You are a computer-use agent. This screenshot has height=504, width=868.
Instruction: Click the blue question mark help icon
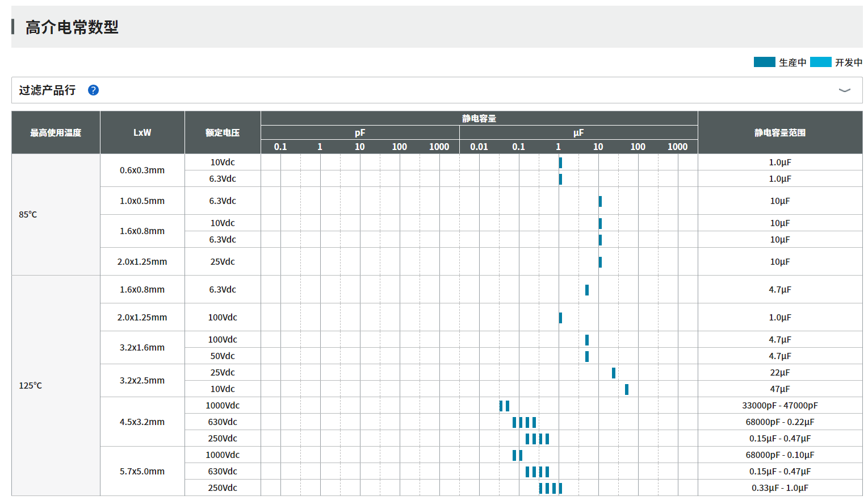coord(94,90)
